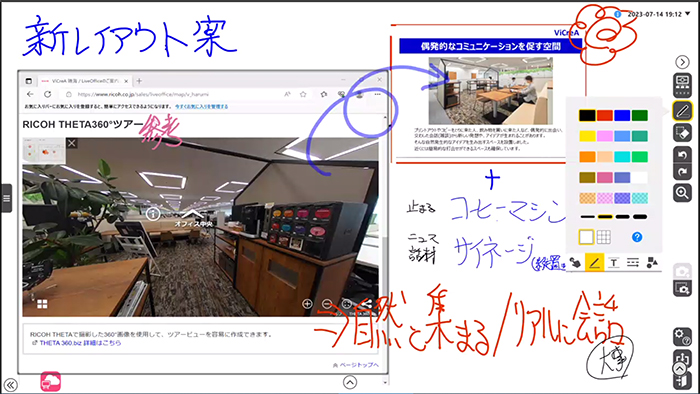
Task: Open the left edge pull-out handle
Action: (6, 198)
